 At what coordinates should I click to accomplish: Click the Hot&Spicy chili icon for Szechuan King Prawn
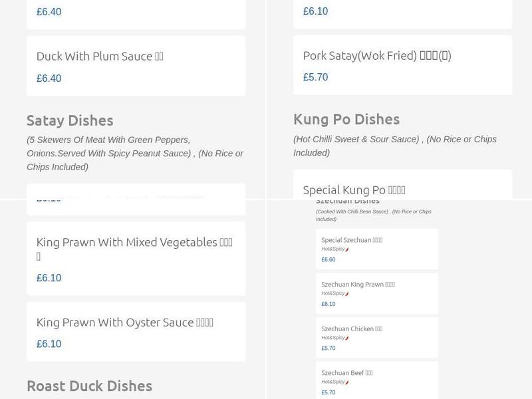pos(347,293)
